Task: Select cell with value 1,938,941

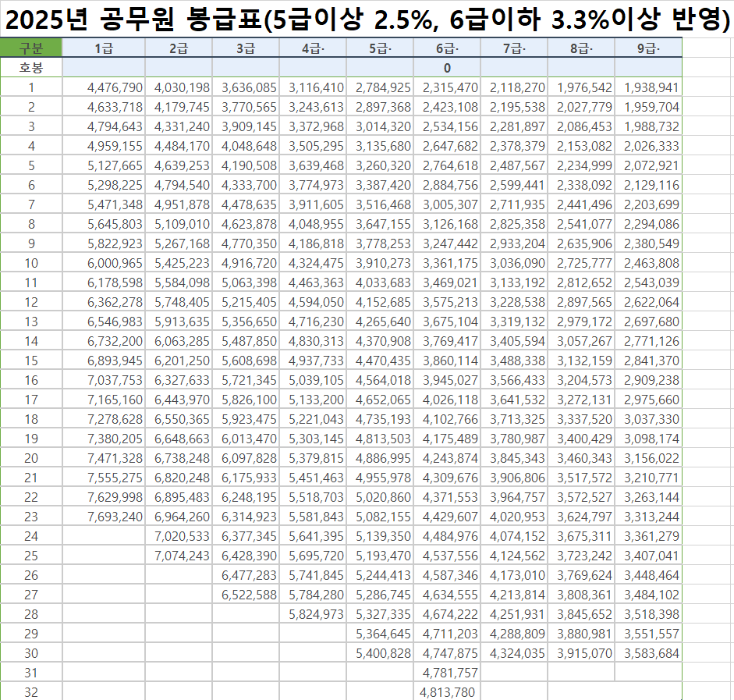Action: point(648,87)
